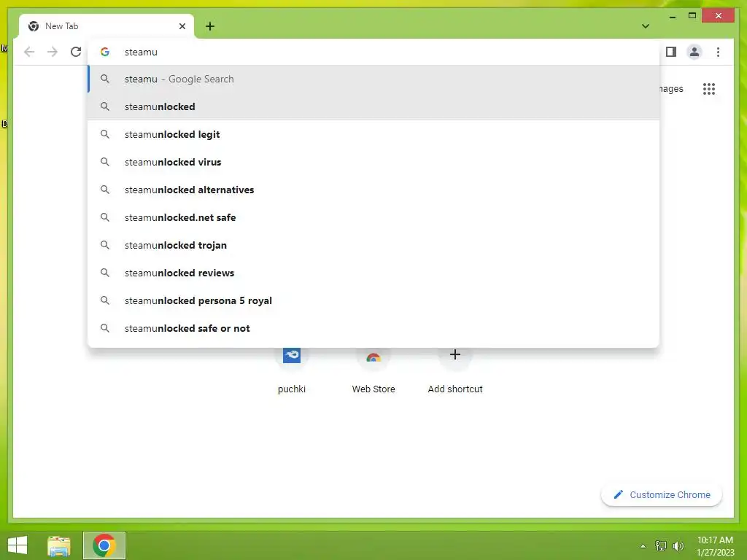Open the puchki shortcut
Screen dimensions: 747x560
(292, 371)
